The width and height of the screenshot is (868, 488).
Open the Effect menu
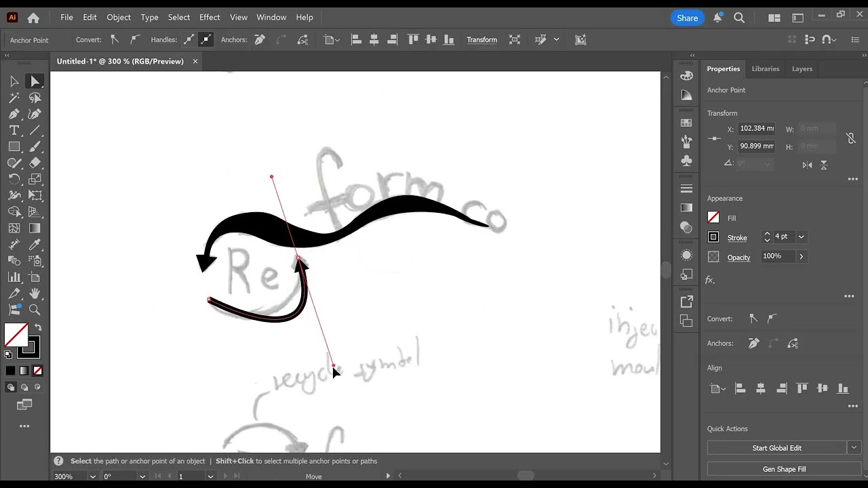(x=210, y=17)
